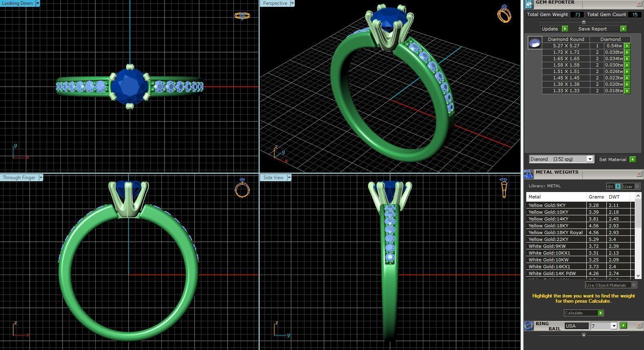
Task: Click the round diamond gem thumbnail
Action: pos(535,42)
